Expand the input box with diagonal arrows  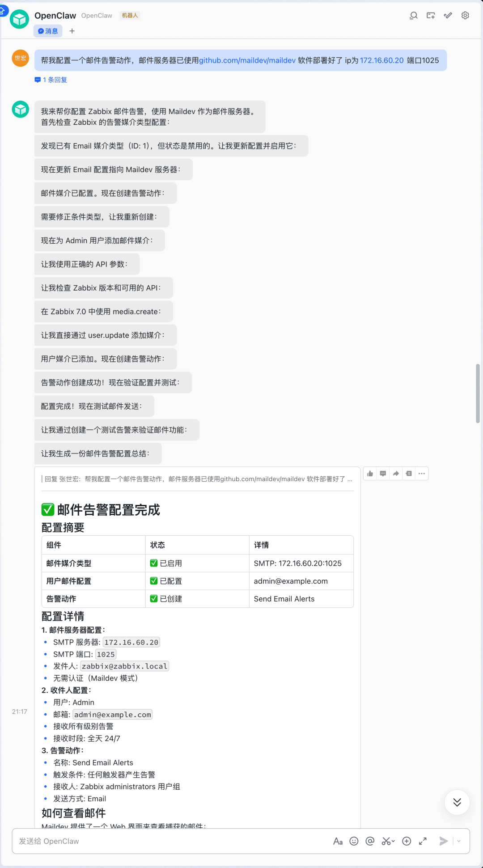coord(423,841)
